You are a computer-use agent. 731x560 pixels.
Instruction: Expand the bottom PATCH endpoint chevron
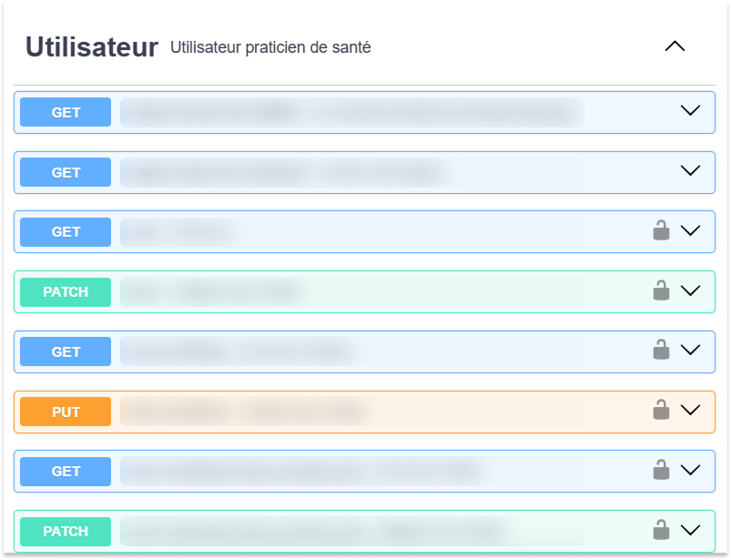(690, 530)
